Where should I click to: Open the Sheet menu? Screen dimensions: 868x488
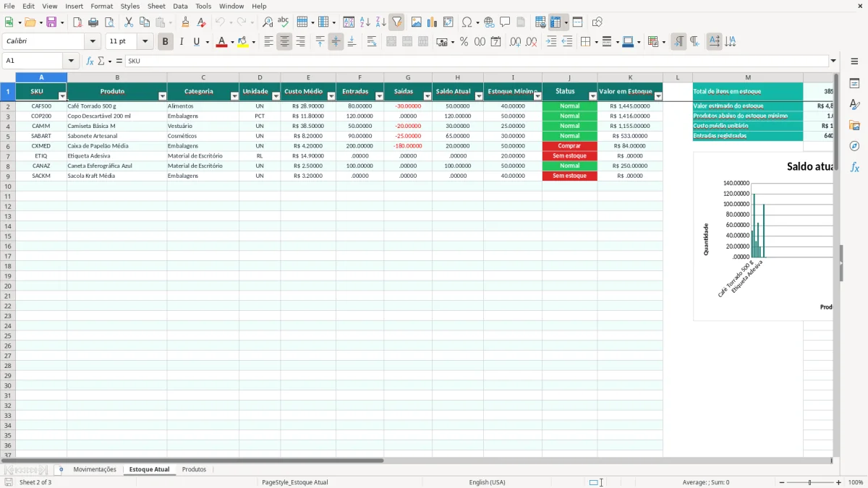tap(156, 6)
